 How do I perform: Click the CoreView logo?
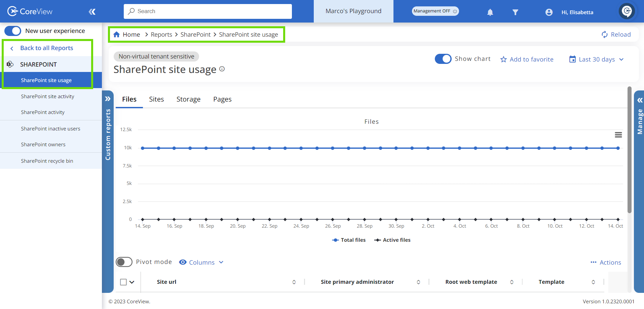point(30,11)
